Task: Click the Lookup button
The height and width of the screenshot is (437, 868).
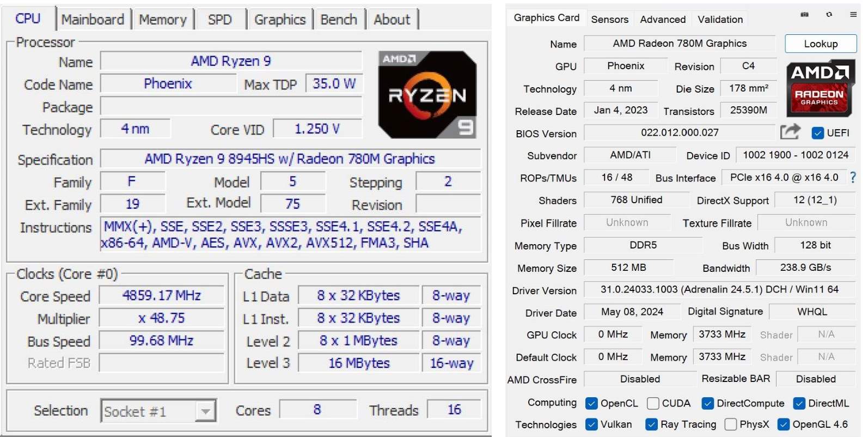Action: pyautogui.click(x=820, y=44)
